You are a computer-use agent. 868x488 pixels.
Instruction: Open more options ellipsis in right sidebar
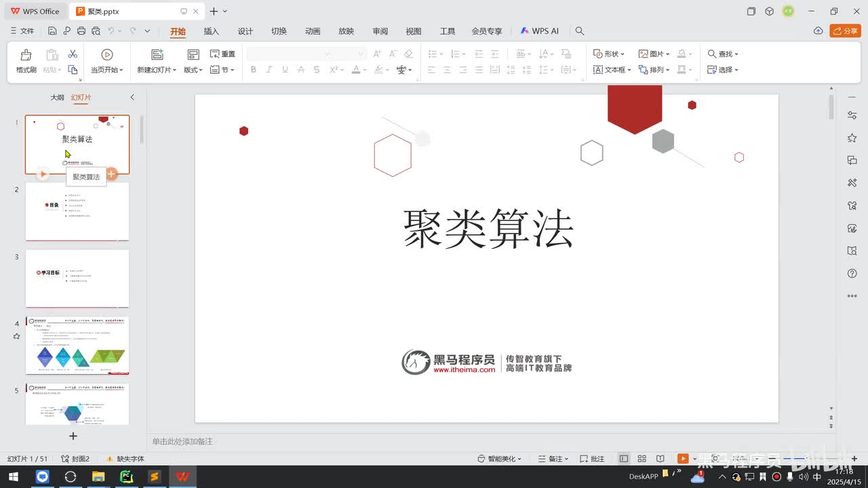point(852,296)
